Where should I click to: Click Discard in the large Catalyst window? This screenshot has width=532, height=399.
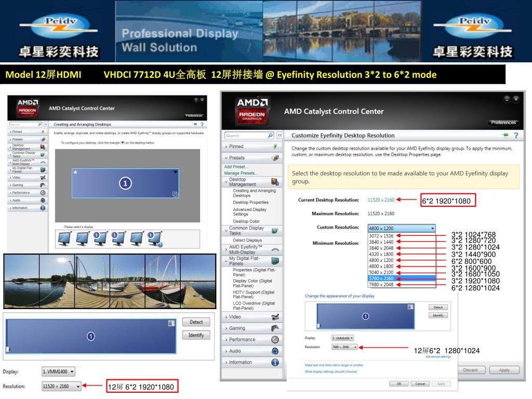[470, 370]
